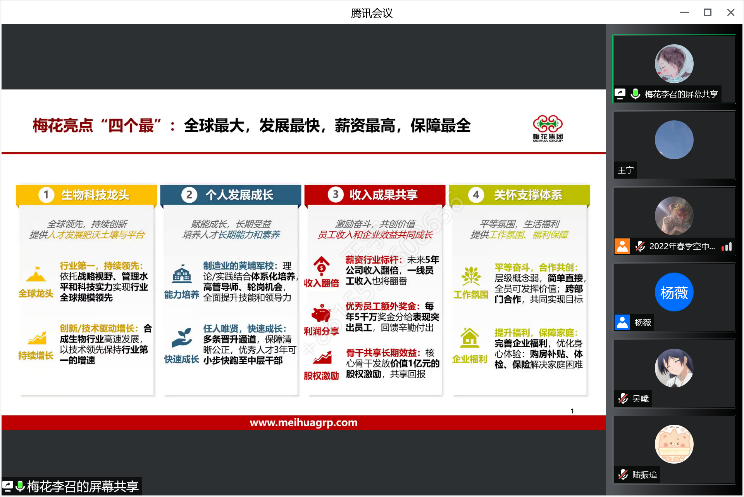The height and width of the screenshot is (497, 744).
Task: Select the 杨薇 blue avatar circle
Action: pos(674,293)
